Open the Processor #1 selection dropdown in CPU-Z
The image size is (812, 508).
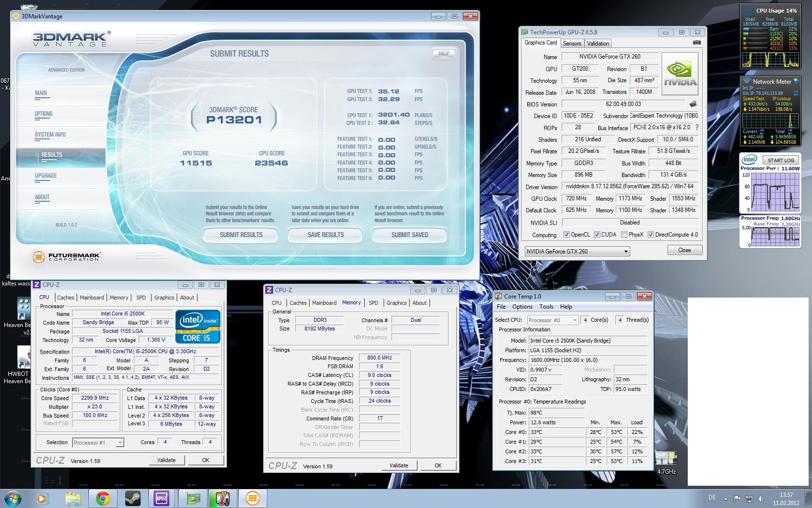pos(98,443)
